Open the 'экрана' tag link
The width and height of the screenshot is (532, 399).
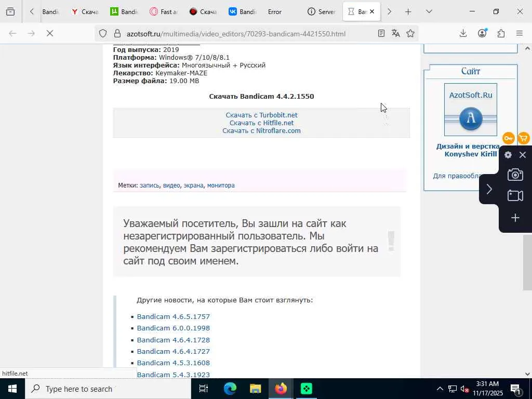(193, 185)
